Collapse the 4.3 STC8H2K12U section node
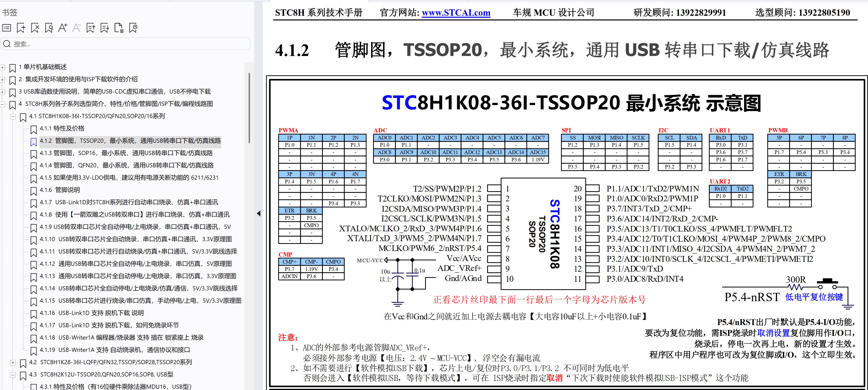868x390 pixels. click(13, 375)
